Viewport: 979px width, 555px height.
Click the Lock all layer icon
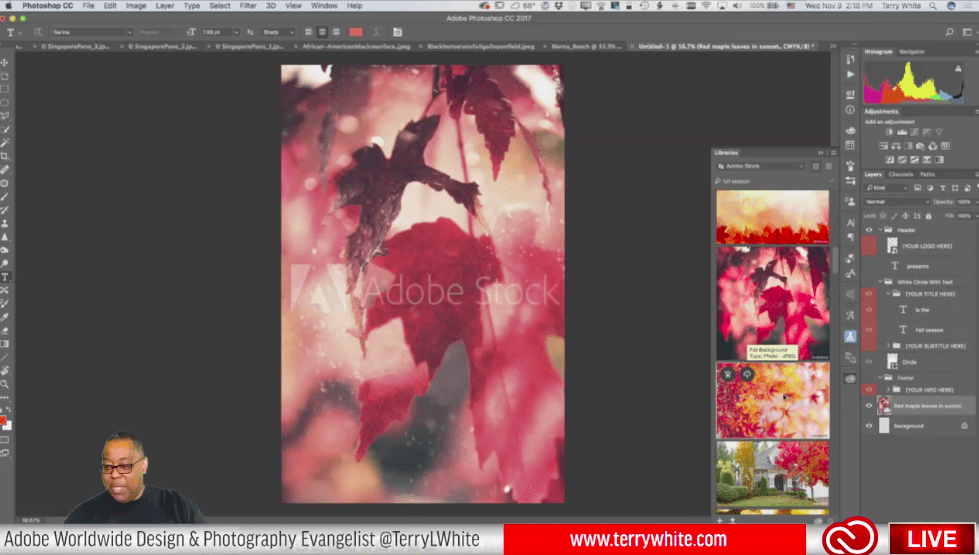[x=928, y=216]
